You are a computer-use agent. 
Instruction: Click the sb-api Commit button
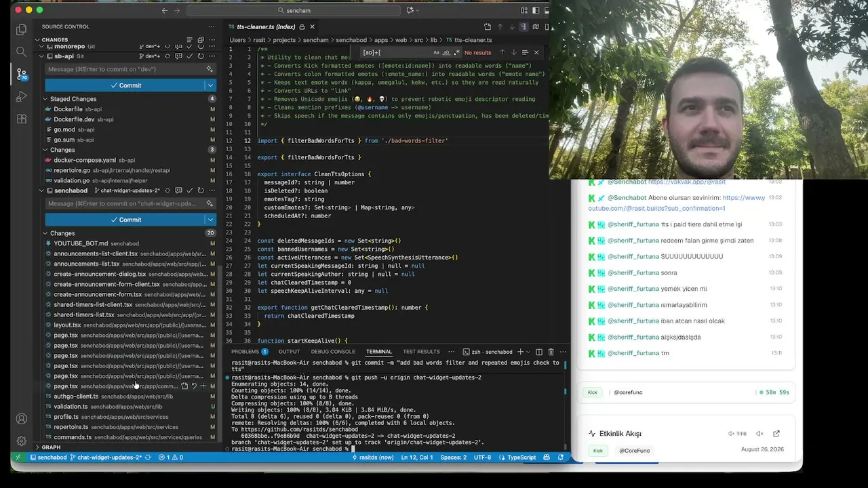pos(125,85)
